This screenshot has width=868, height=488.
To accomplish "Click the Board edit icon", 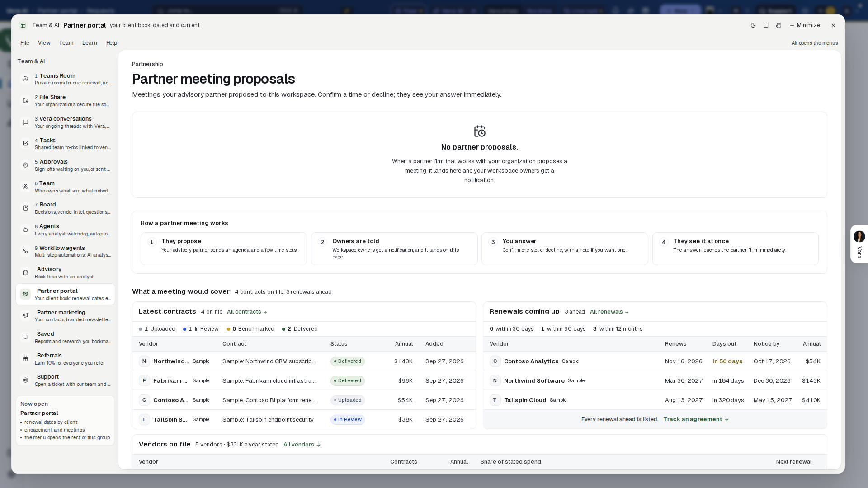I will (x=25, y=208).
